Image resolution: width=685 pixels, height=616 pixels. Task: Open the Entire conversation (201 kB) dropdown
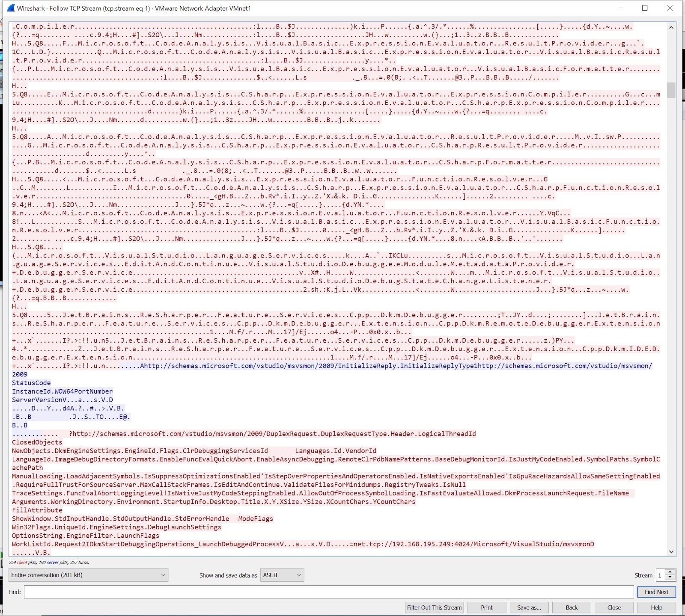tap(88, 575)
